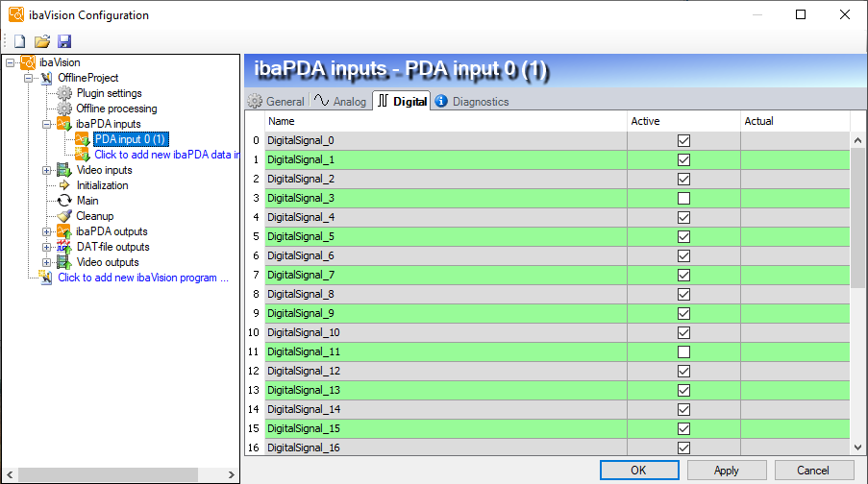868x484 pixels.
Task: Click the New file toolbar icon
Action: pos(19,41)
